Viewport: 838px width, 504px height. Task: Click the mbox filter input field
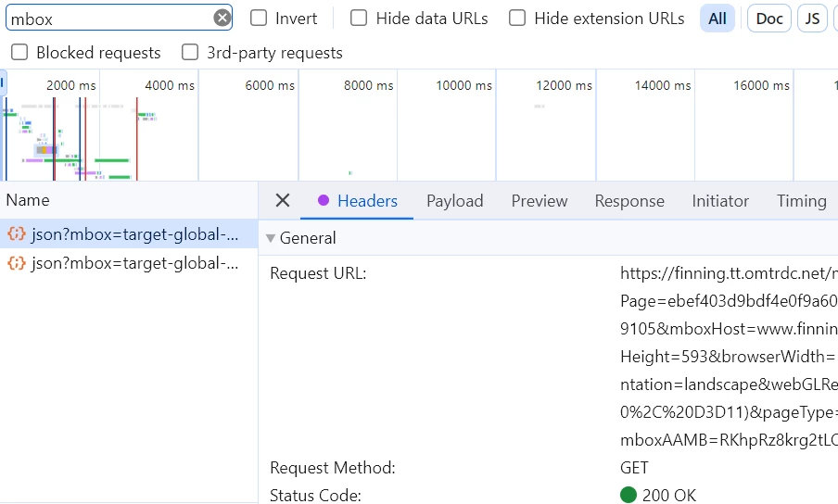107,18
